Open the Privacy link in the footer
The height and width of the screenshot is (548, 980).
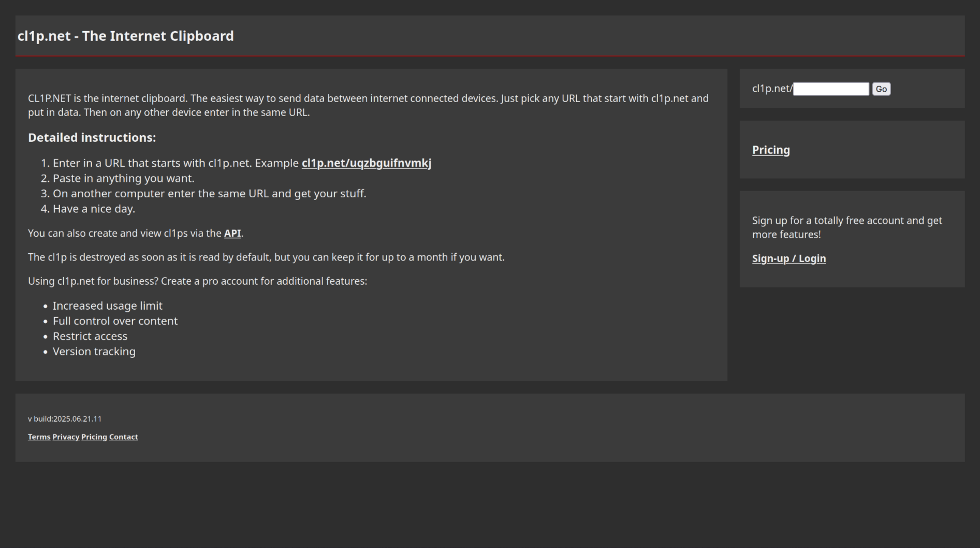click(66, 437)
